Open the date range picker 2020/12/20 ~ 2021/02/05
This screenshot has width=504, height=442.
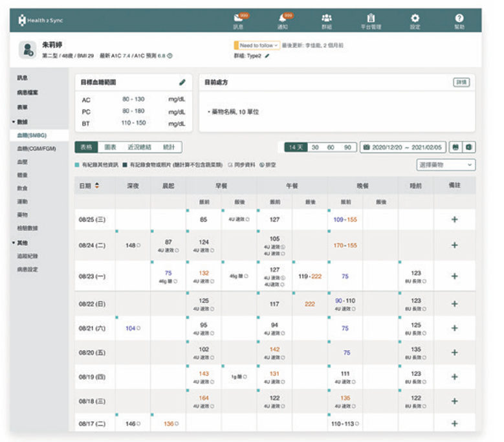(x=403, y=148)
